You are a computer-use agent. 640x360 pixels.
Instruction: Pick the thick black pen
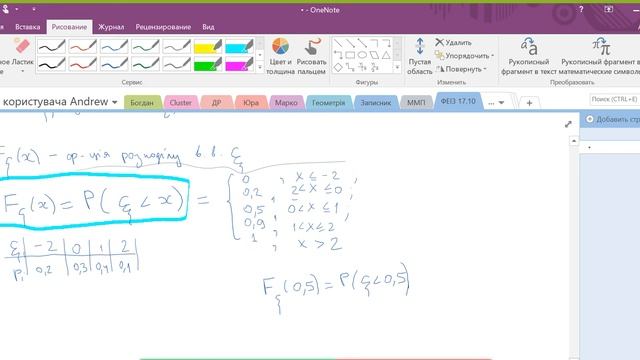51,64
